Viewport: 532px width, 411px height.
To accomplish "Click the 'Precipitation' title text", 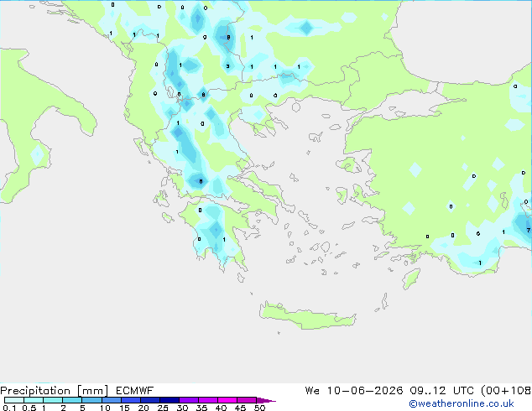I will 35,391.
